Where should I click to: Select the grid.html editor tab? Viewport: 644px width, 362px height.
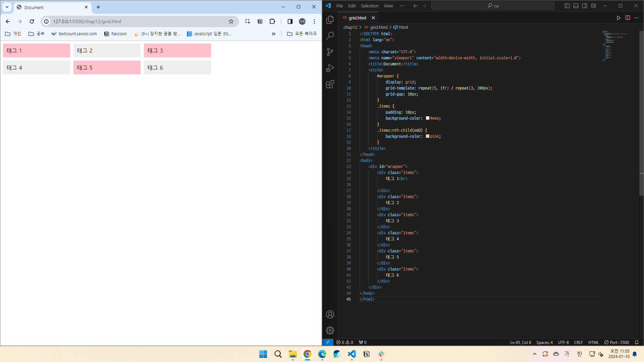pyautogui.click(x=357, y=18)
